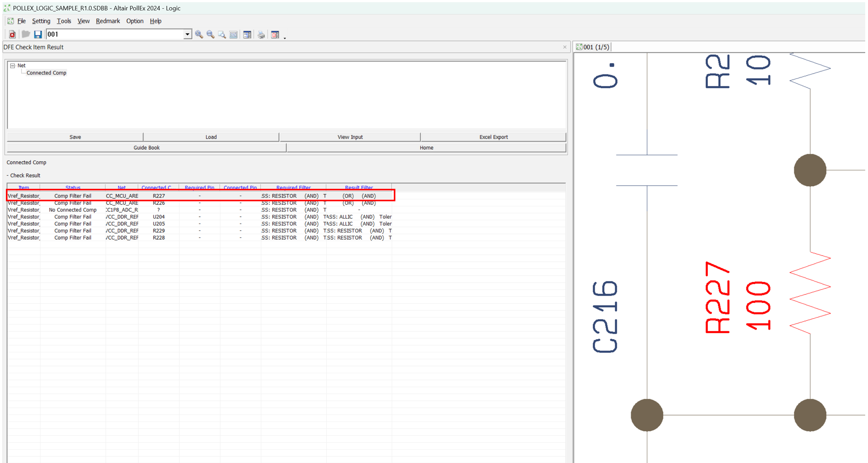
Task: Click the Guide Book button
Action: coord(146,148)
